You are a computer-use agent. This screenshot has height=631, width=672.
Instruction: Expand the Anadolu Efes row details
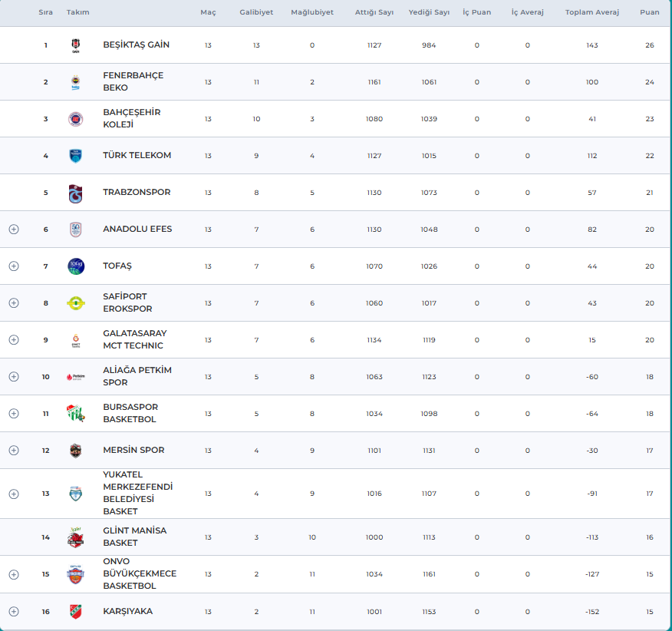tap(14, 230)
